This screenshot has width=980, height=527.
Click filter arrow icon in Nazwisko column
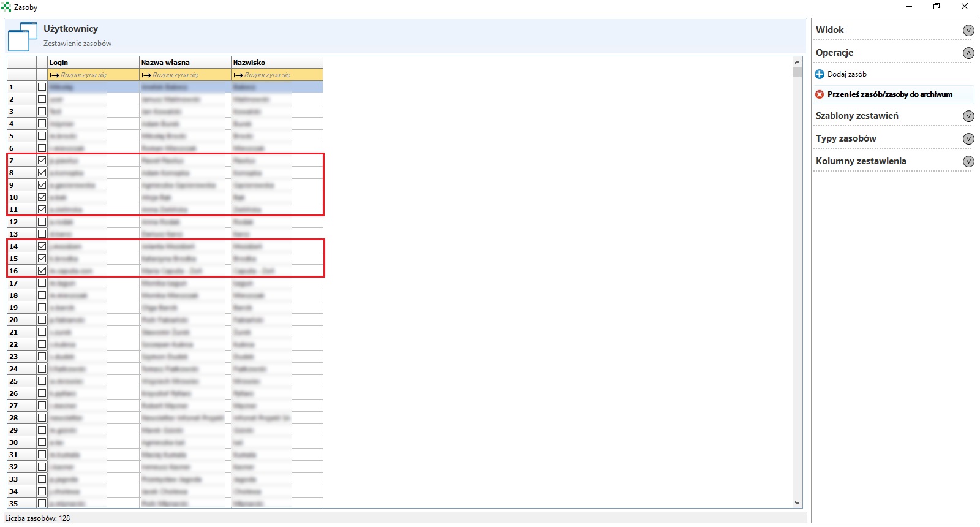click(238, 75)
